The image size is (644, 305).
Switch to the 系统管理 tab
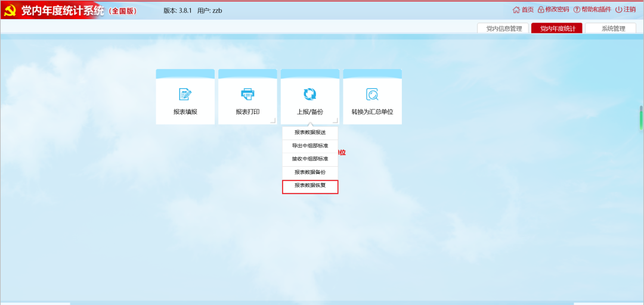point(611,29)
